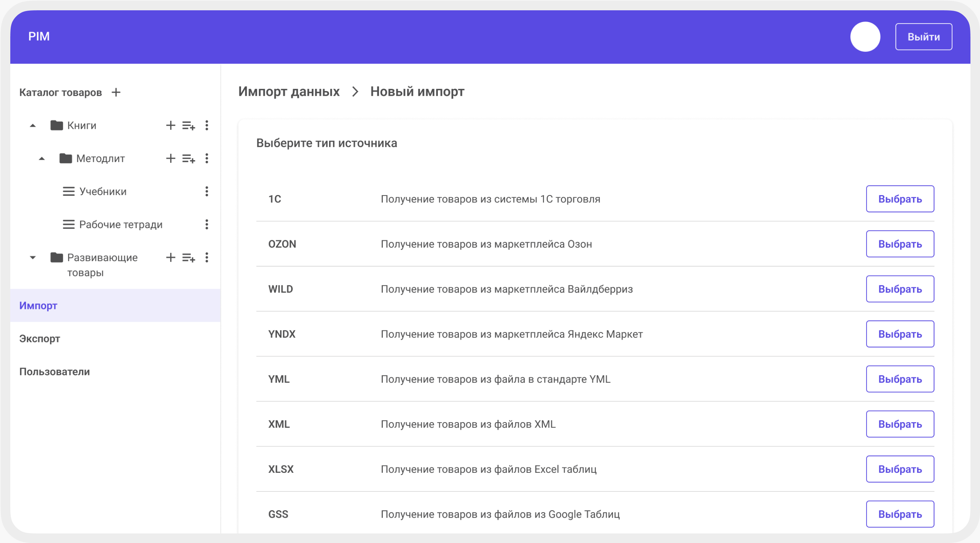Click add-list icon in Книги row

pyautogui.click(x=188, y=126)
